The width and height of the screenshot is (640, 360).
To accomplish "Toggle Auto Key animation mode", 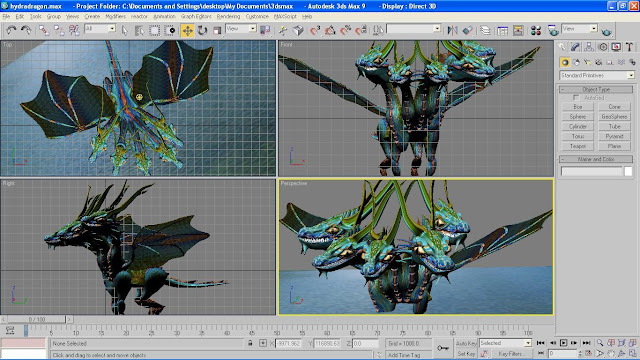I will pyautogui.click(x=466, y=343).
